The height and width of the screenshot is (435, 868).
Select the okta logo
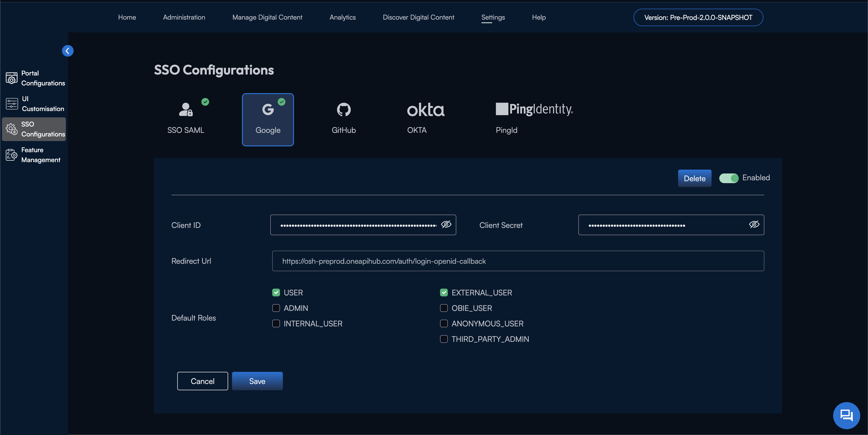tap(426, 110)
